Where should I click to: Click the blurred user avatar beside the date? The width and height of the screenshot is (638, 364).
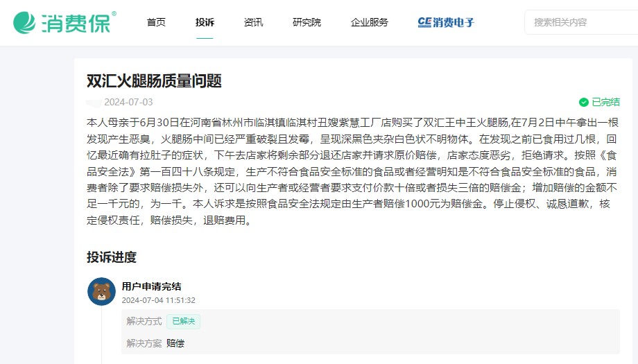[x=94, y=103]
